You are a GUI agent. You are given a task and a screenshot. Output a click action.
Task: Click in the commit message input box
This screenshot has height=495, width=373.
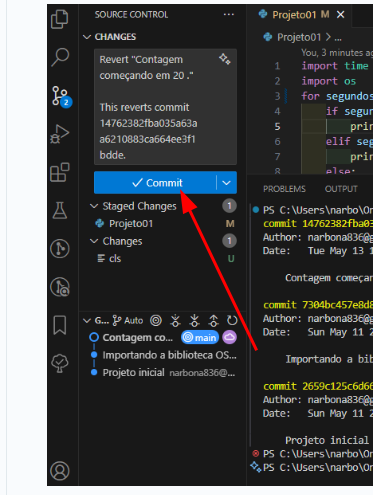(165, 107)
